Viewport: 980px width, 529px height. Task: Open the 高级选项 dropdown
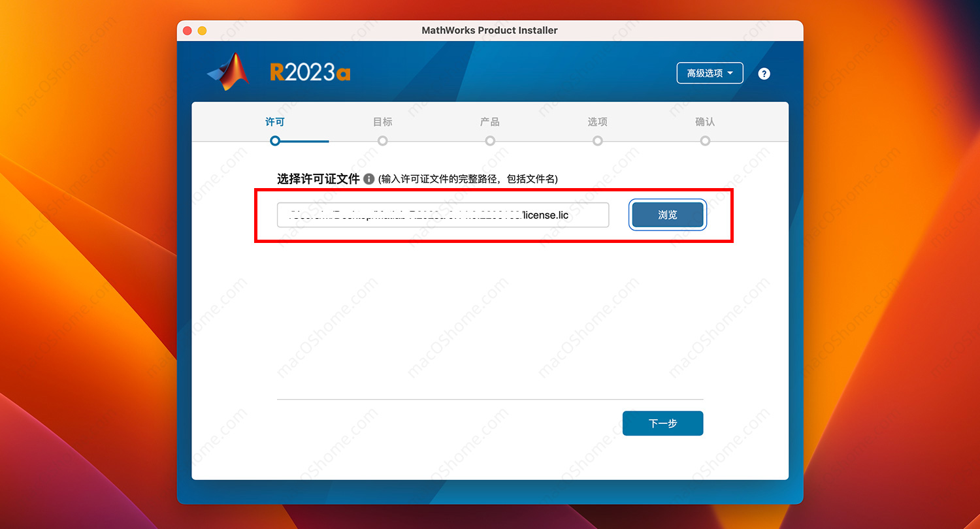[x=710, y=73]
